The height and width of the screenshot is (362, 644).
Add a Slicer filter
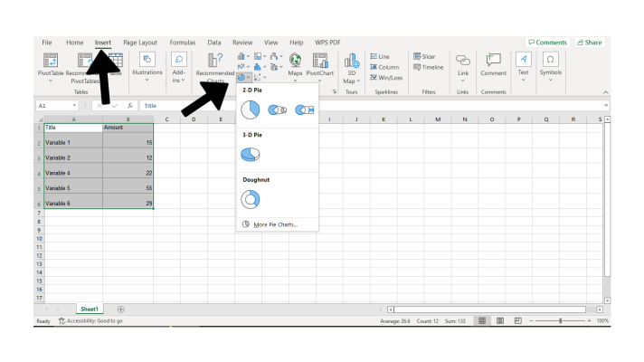[424, 56]
